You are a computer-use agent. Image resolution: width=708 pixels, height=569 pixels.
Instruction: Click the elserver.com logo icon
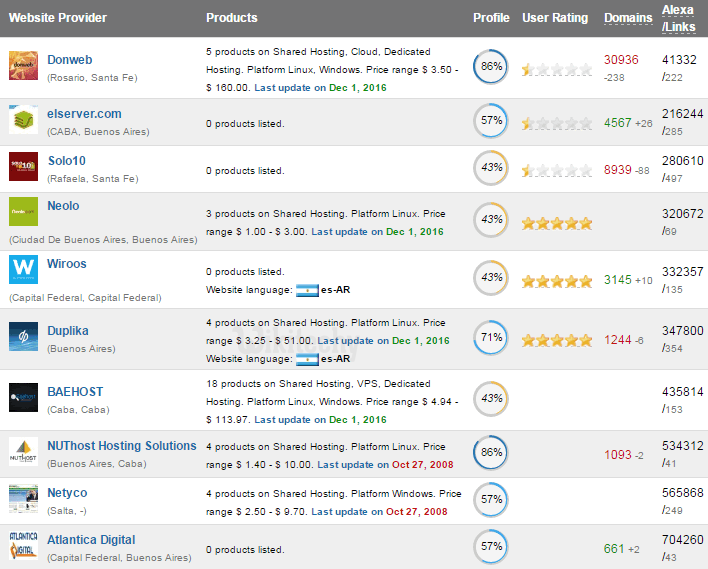tap(23, 119)
